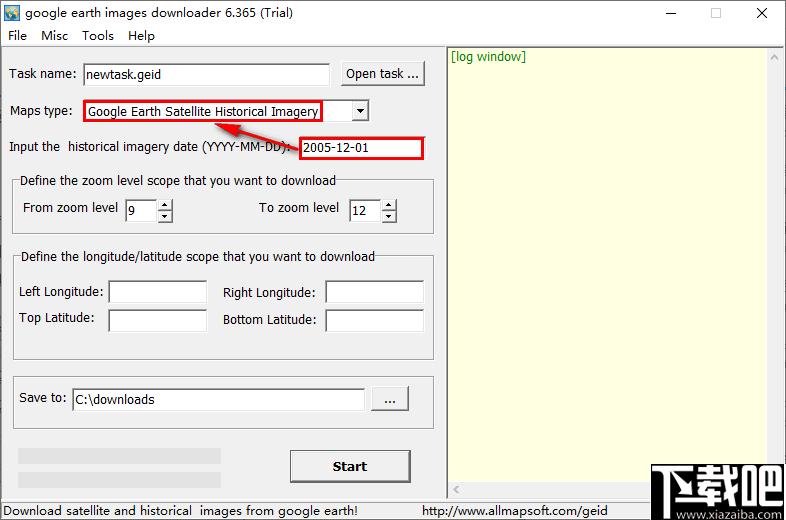
Task: Click inside the log window text area
Action: [x=608, y=266]
